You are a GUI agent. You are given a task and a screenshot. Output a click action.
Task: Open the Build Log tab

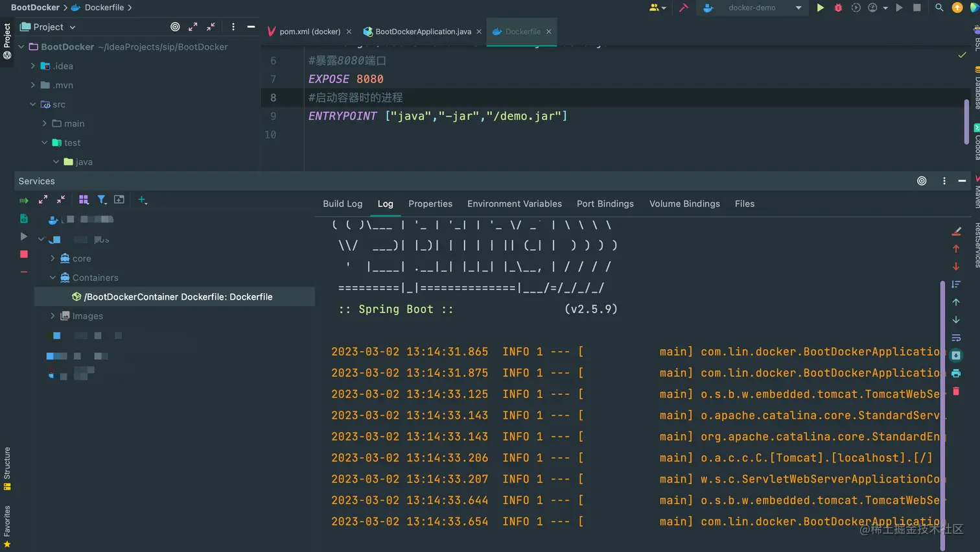click(x=343, y=204)
